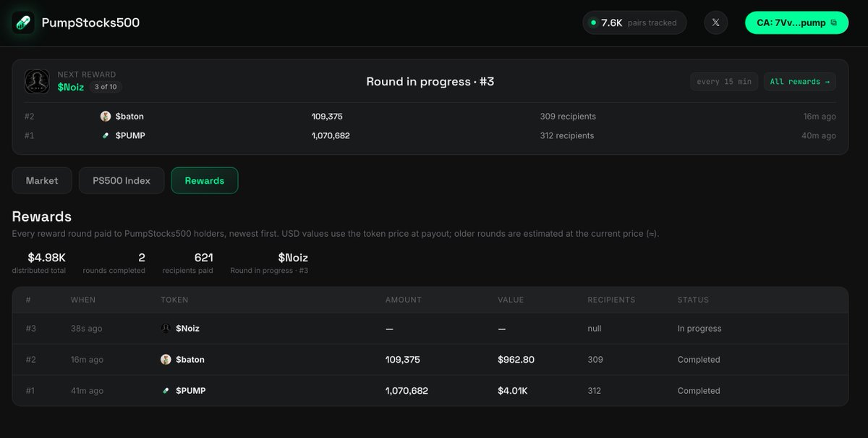Click the 621 recipients paid stat
The width and height of the screenshot is (868, 438).
pyautogui.click(x=188, y=263)
